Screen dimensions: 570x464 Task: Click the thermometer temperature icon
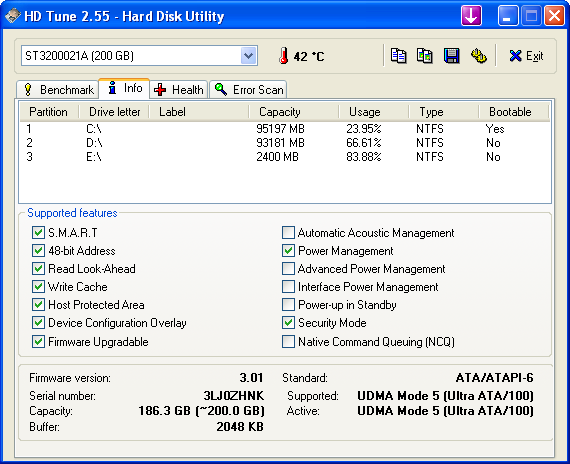coord(284,56)
